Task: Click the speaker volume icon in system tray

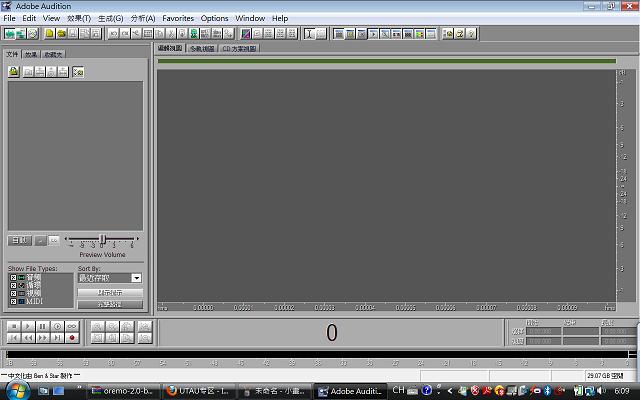Action: (x=601, y=391)
